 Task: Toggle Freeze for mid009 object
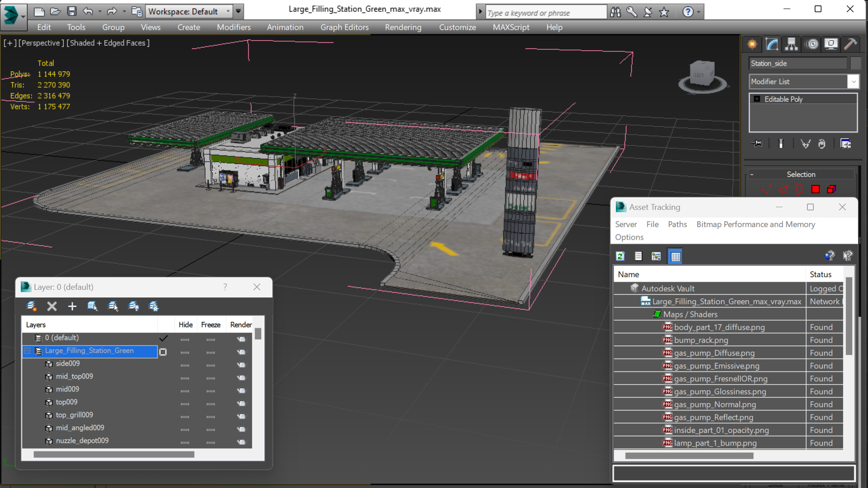coord(211,390)
